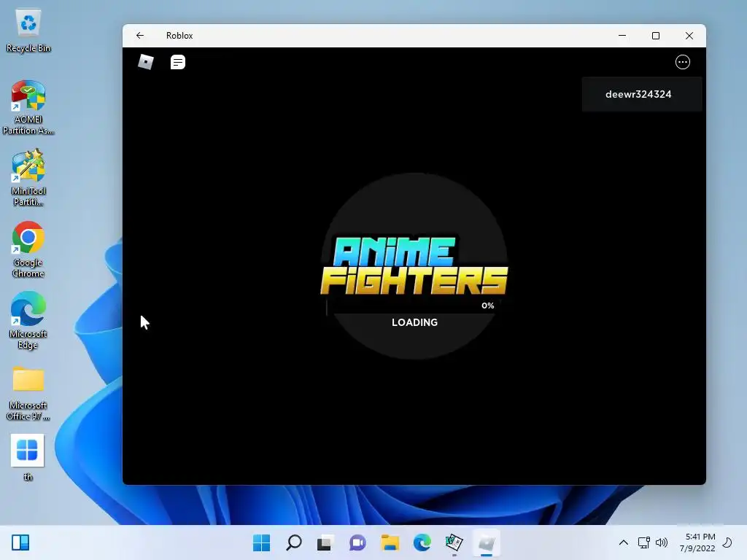Image resolution: width=747 pixels, height=560 pixels.
Task: Launch Microsoft Edge from taskbar
Action: 422,542
